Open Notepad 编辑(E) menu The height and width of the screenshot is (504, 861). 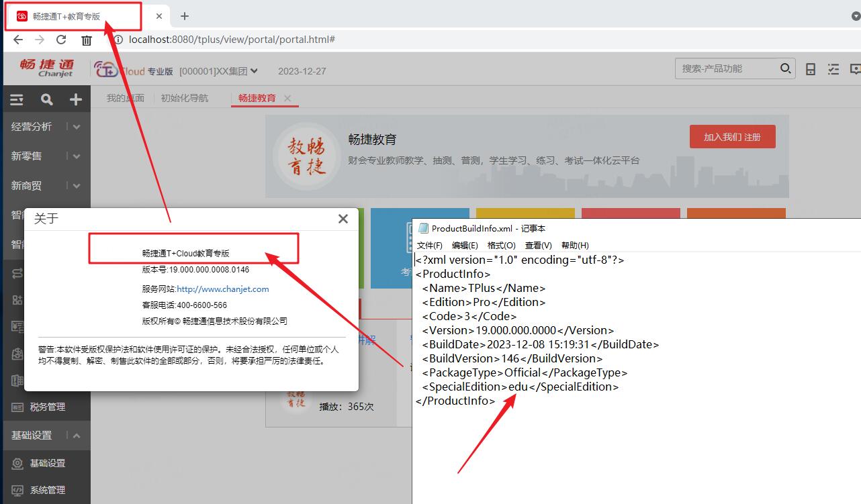click(465, 246)
